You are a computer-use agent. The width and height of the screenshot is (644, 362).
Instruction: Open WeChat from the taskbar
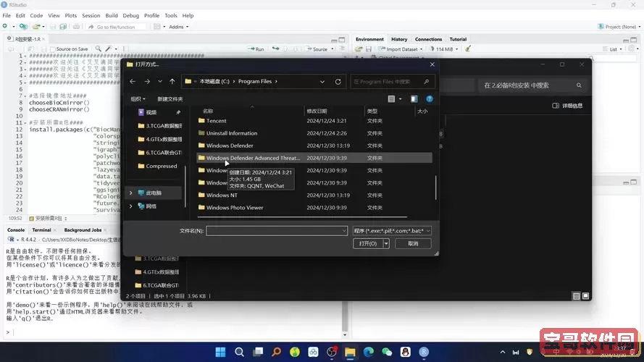pyautogui.click(x=387, y=352)
